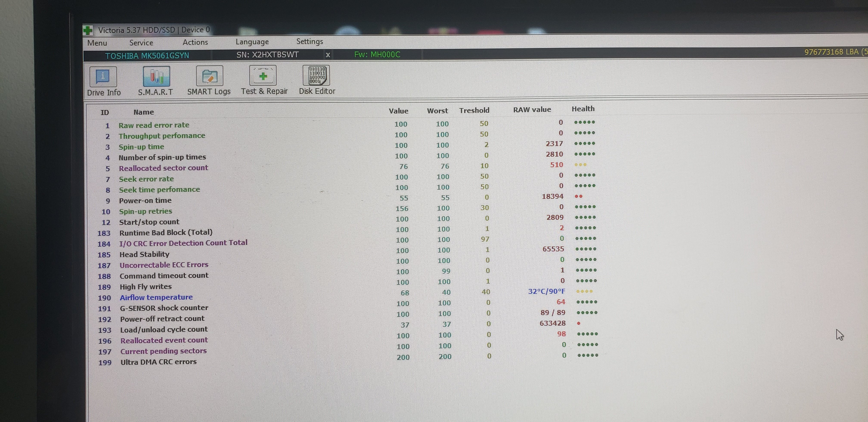Click yellow health dots for Airflow temperature

(584, 291)
